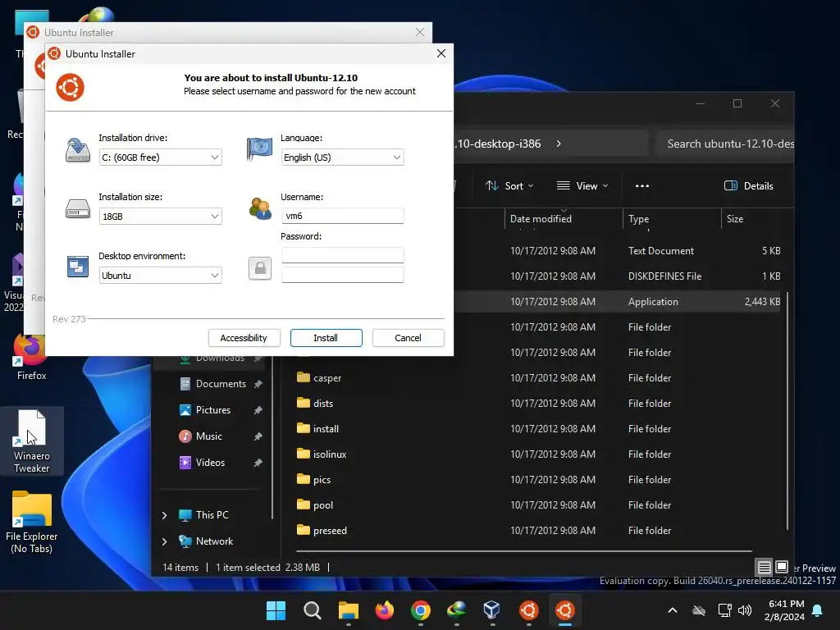Switch Explorer to details list view icon

coord(764,567)
